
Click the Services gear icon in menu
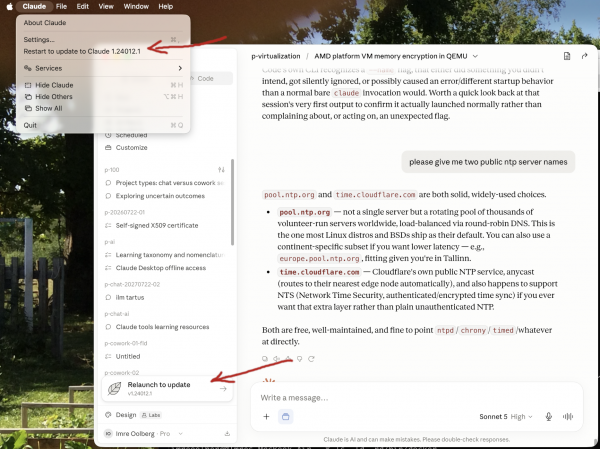(x=28, y=68)
